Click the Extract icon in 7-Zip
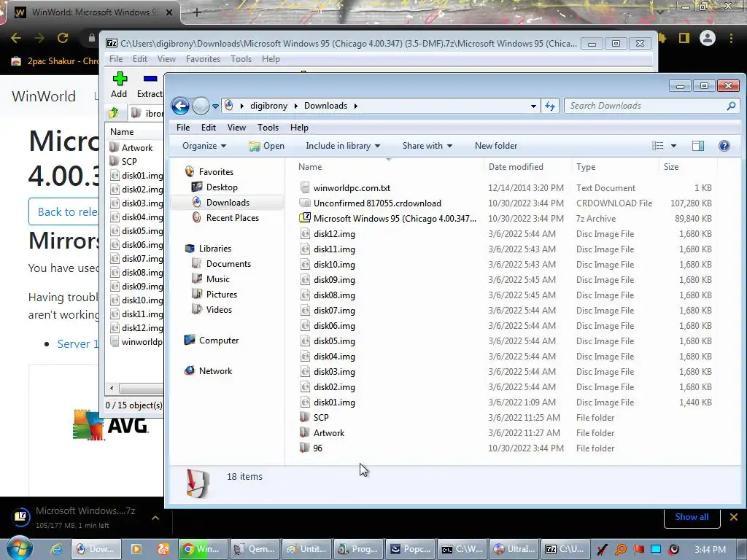 coord(150,79)
